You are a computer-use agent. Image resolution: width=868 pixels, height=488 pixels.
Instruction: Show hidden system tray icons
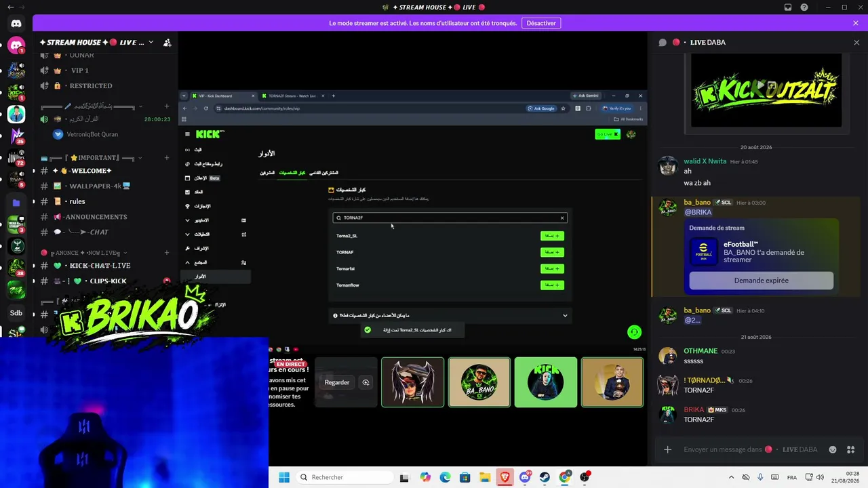tap(731, 477)
